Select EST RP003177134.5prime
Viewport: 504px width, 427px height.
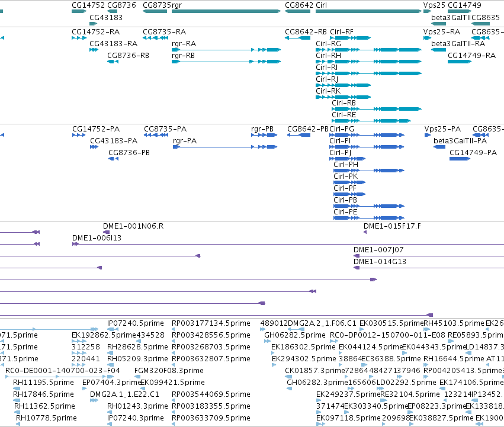(x=211, y=323)
